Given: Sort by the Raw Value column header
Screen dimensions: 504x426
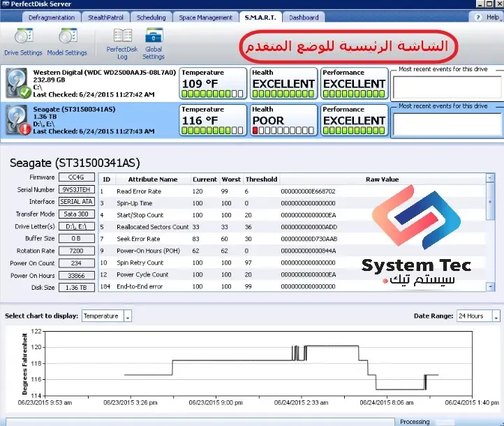Looking at the screenshot, I should pos(382,179).
